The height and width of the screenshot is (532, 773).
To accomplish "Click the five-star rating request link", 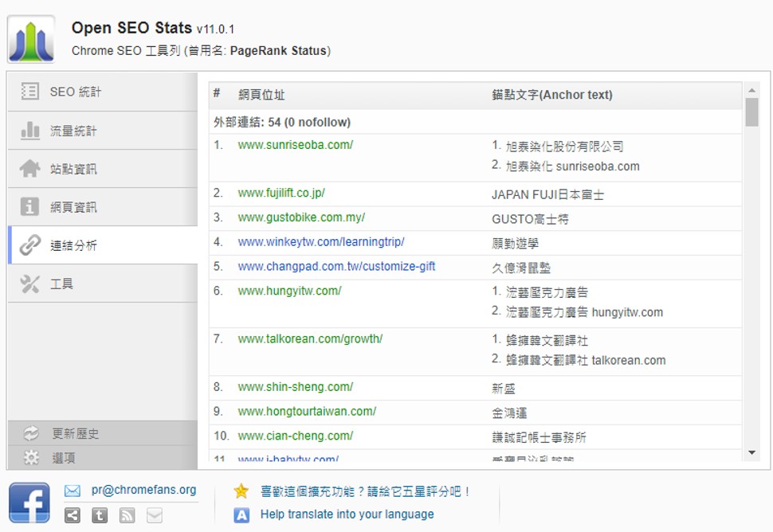I will pyautogui.click(x=365, y=491).
